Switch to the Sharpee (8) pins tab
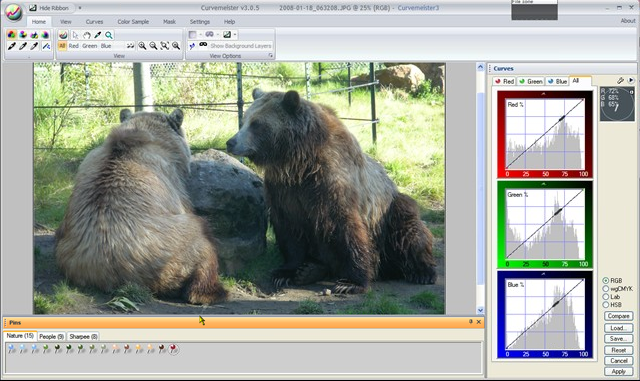Image resolution: width=640 pixels, height=381 pixels. [83, 336]
